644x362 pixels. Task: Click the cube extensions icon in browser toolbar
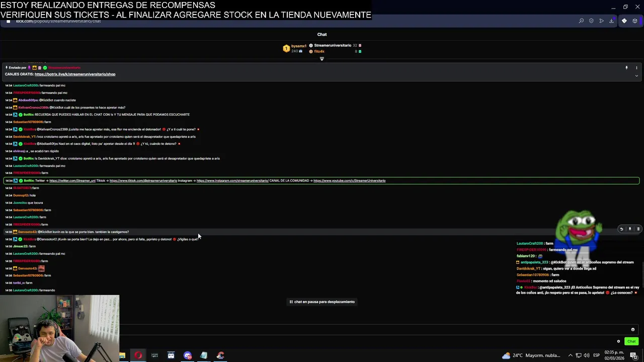coord(635,21)
